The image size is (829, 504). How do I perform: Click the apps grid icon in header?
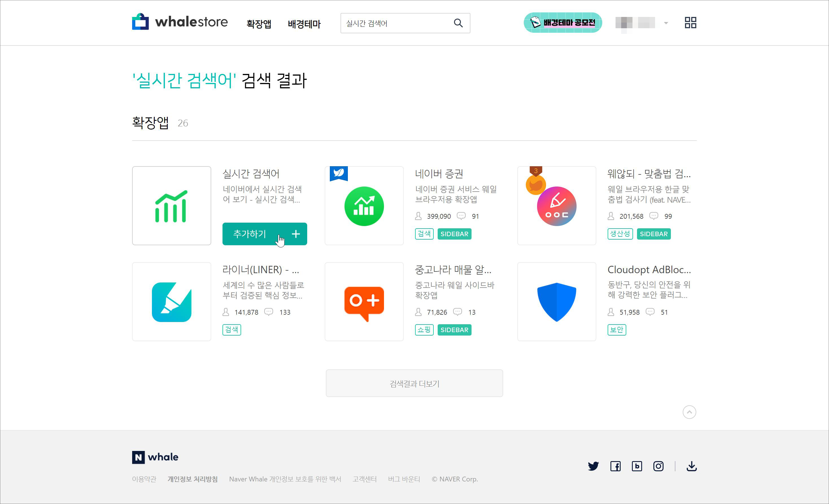(x=690, y=22)
